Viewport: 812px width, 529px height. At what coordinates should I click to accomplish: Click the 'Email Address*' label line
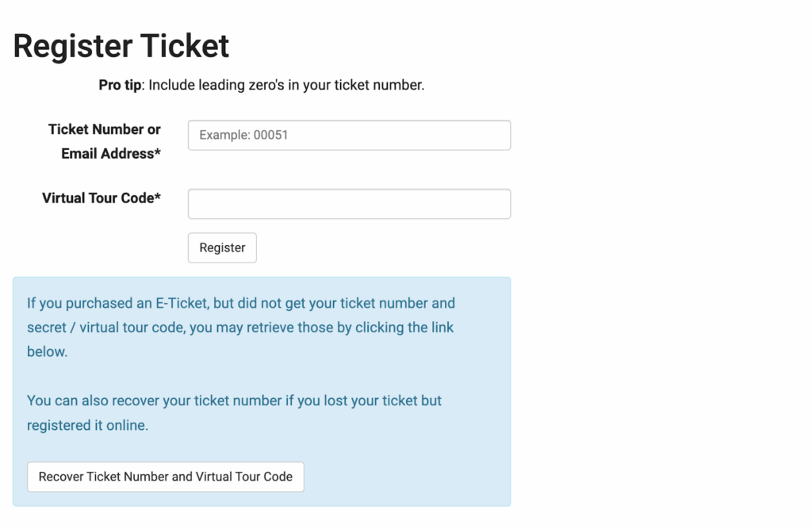[x=111, y=154]
